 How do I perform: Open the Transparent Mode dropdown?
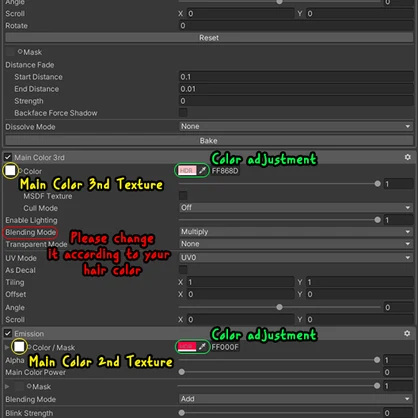pyautogui.click(x=296, y=244)
